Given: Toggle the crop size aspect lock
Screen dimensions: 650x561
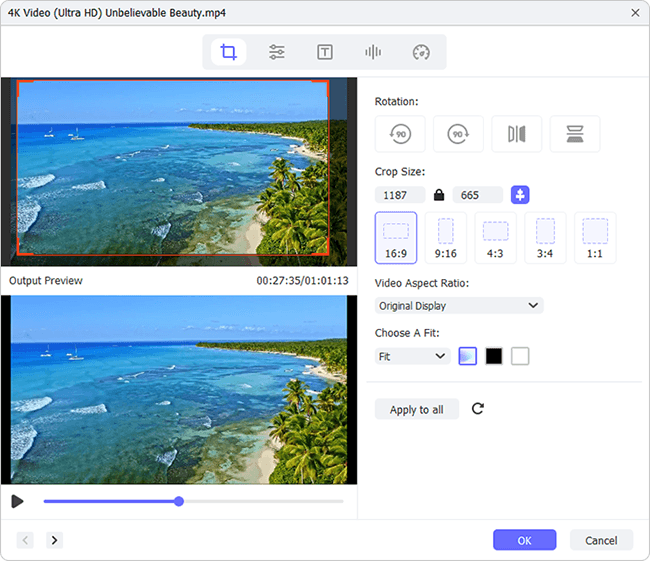Looking at the screenshot, I should tap(439, 195).
